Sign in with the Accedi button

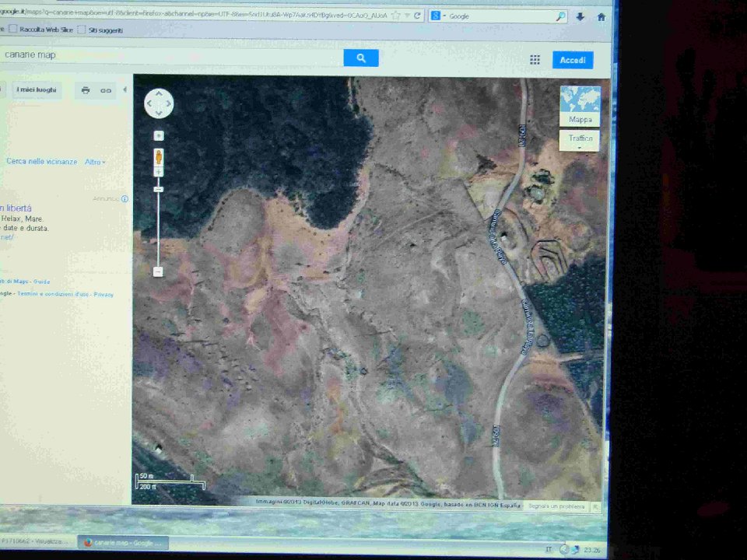coord(573,60)
